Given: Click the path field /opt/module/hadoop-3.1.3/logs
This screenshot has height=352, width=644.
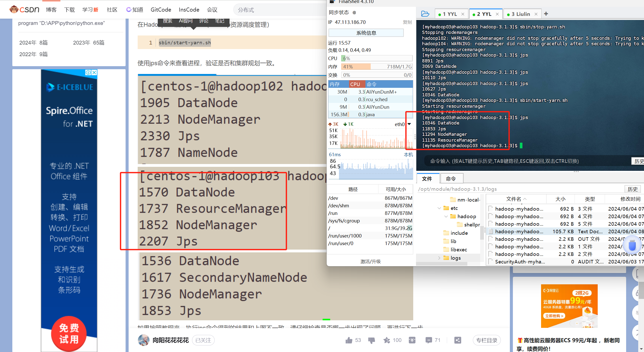Looking at the screenshot, I should pos(520,189).
